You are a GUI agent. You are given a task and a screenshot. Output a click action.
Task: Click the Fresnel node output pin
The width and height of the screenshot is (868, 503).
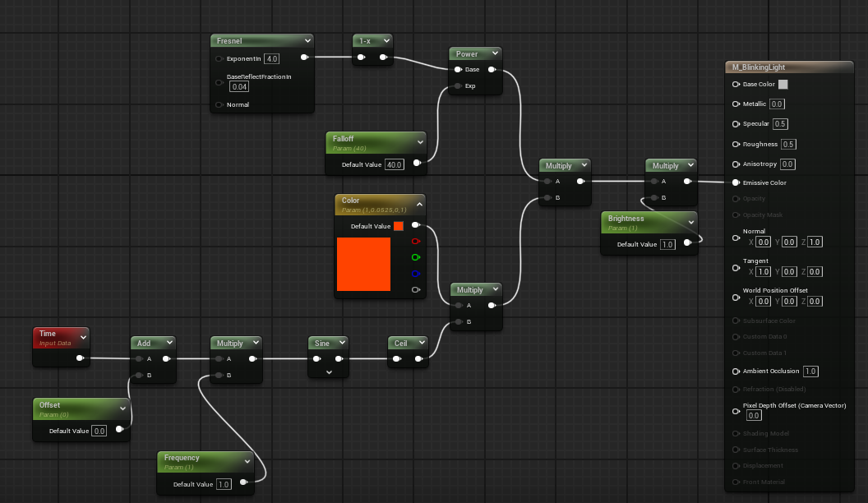[x=304, y=57]
